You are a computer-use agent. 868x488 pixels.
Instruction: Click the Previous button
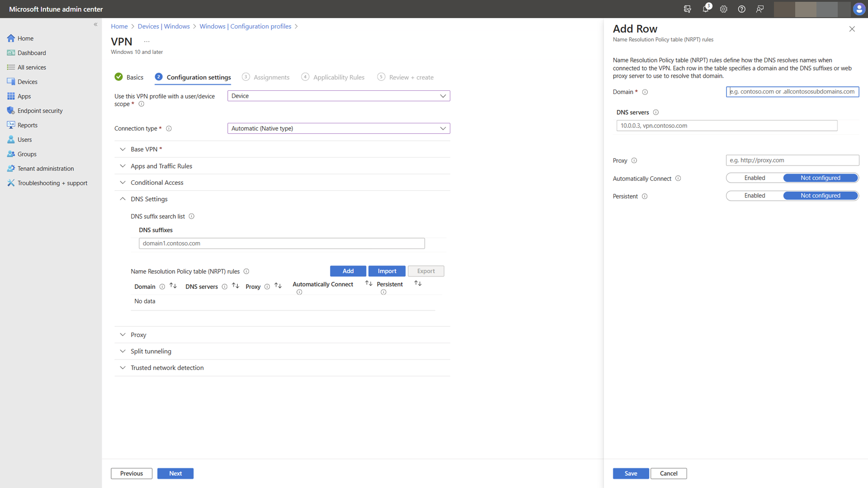(x=132, y=474)
